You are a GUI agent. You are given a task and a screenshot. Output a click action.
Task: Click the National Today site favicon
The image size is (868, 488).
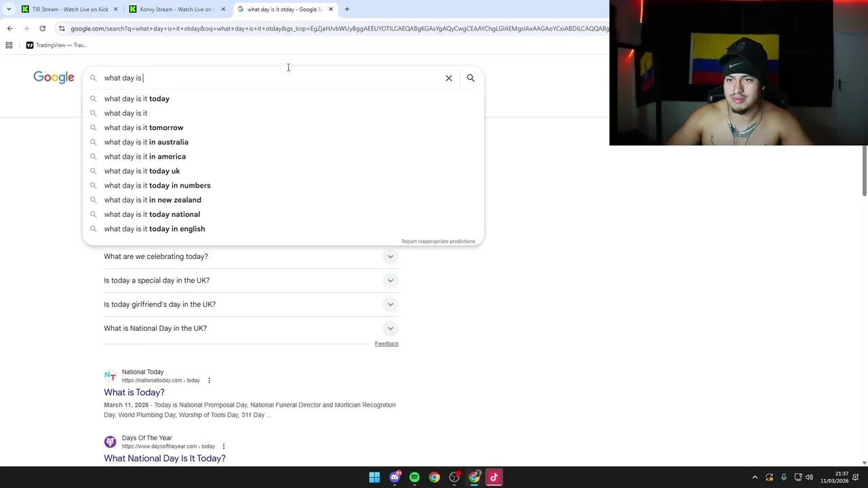[110, 375]
